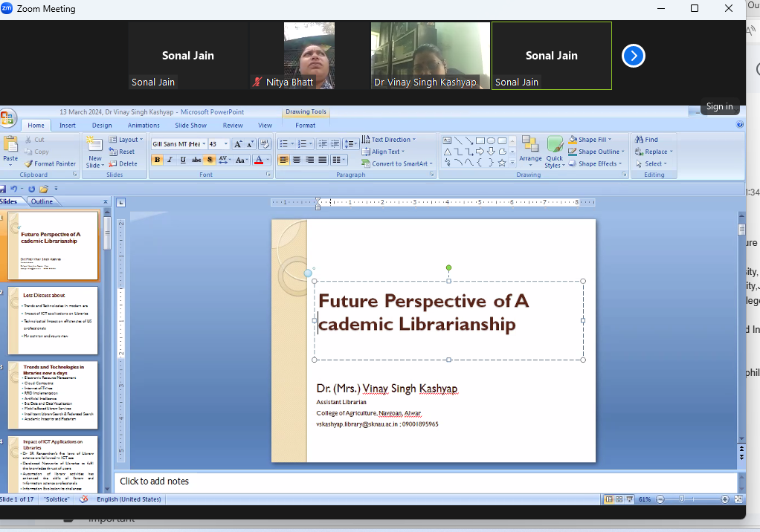Toggle Underline formatting
The image size is (760, 532).
pyautogui.click(x=183, y=160)
